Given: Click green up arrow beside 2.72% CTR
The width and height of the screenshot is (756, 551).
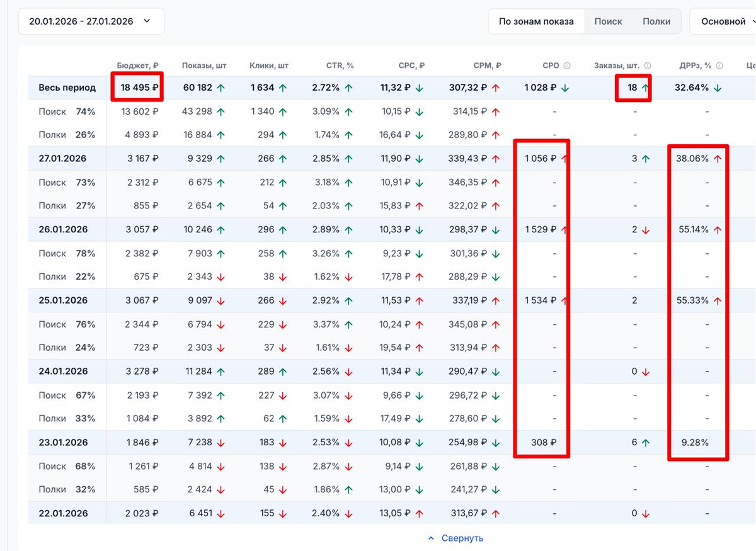Looking at the screenshot, I should click(348, 88).
